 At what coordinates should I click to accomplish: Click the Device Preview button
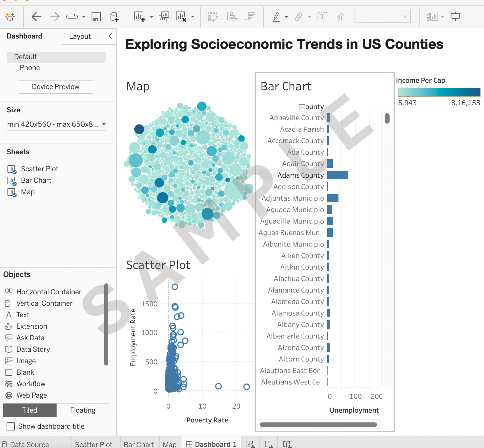click(56, 87)
